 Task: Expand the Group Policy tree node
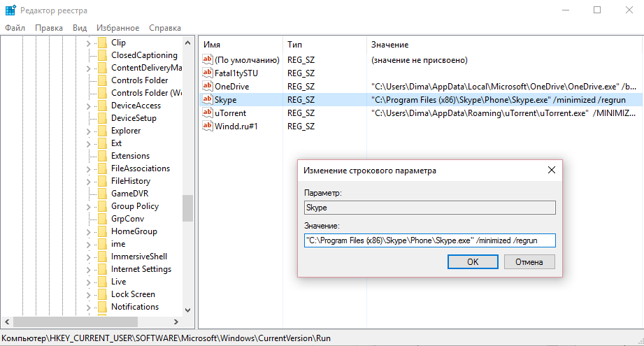pyautogui.click(x=88, y=206)
